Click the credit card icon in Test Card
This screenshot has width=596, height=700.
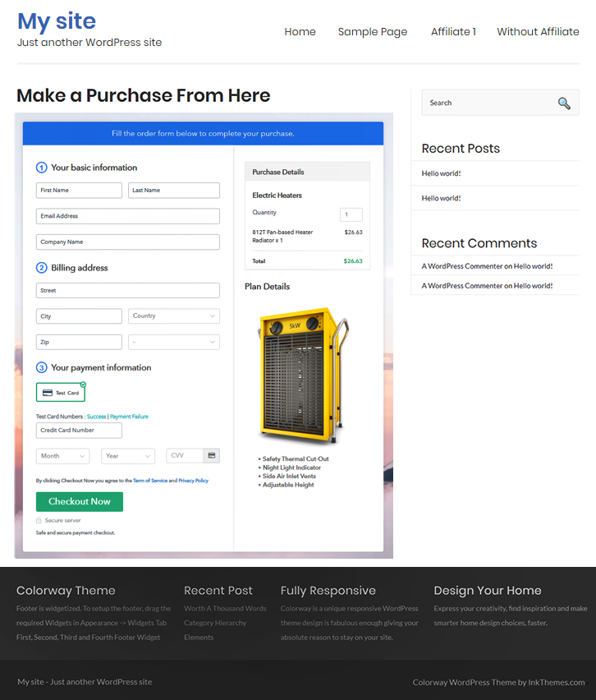tap(48, 393)
